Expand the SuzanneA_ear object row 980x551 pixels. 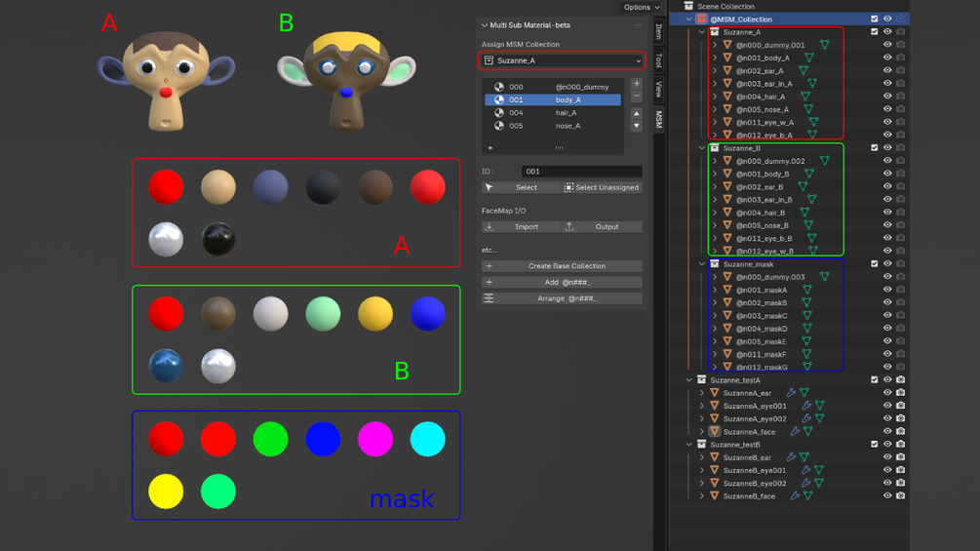(x=702, y=393)
